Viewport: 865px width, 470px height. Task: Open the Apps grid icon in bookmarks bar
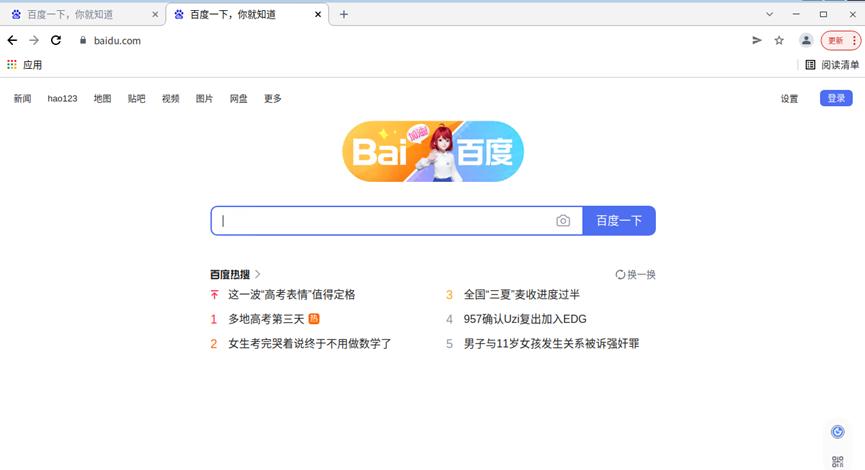click(x=12, y=65)
